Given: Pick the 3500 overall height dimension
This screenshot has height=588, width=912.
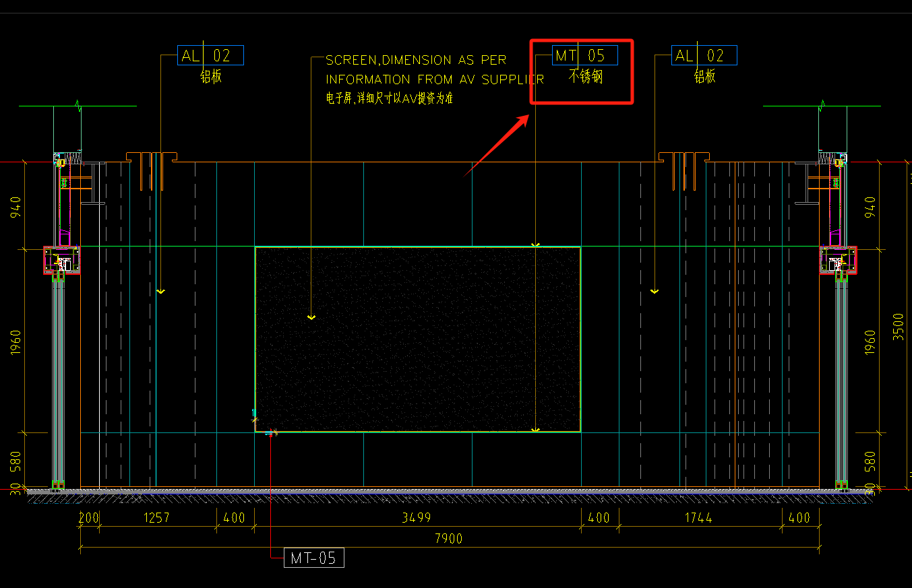Looking at the screenshot, I should tap(899, 327).
